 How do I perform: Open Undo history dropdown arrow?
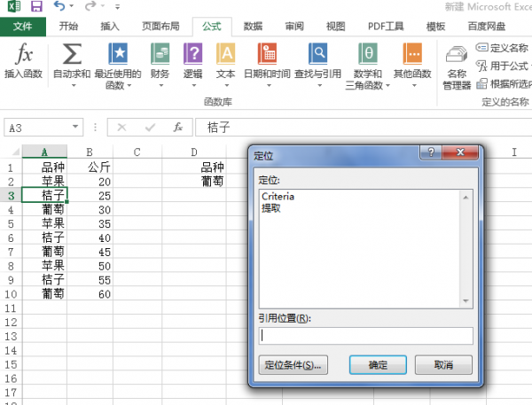[x=71, y=6]
